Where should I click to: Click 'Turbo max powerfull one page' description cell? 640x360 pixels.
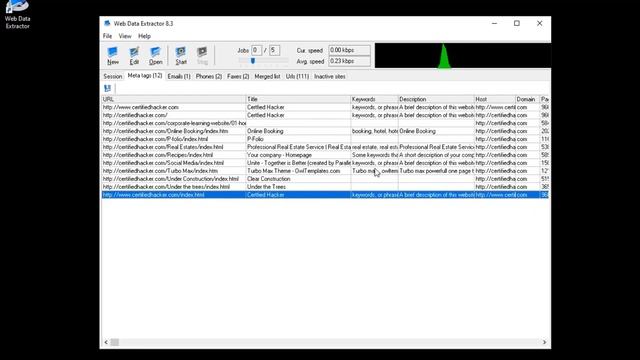436,171
